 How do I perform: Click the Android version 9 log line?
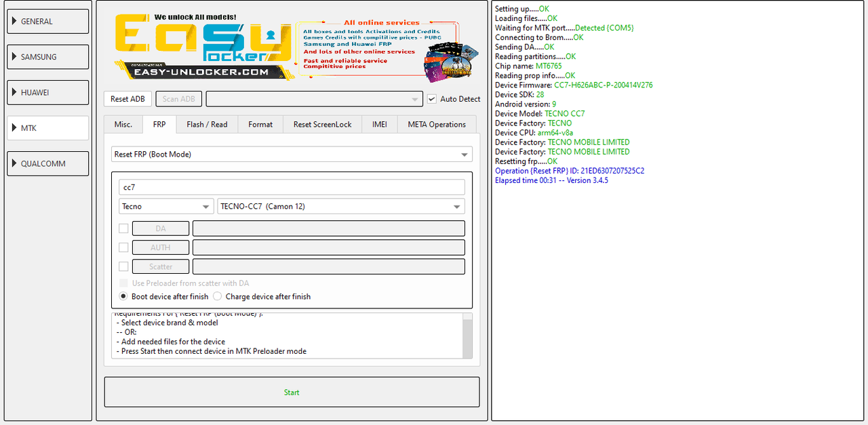tap(526, 104)
